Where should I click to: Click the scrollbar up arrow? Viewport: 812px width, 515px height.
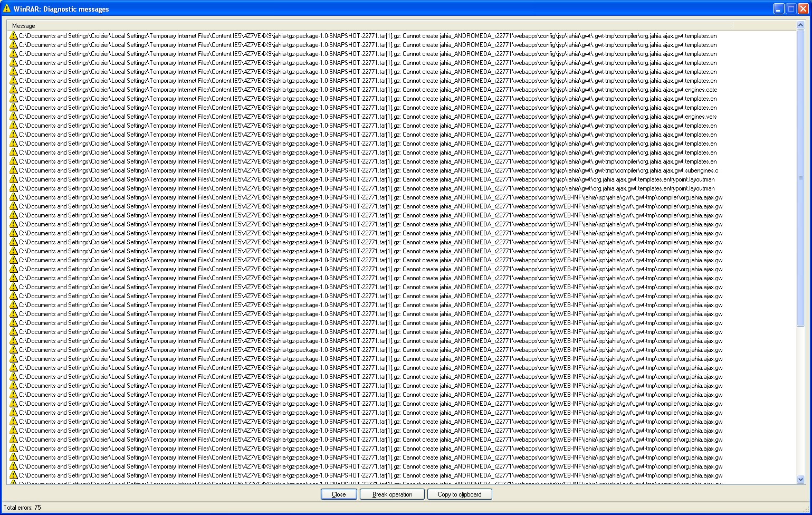coord(800,25)
